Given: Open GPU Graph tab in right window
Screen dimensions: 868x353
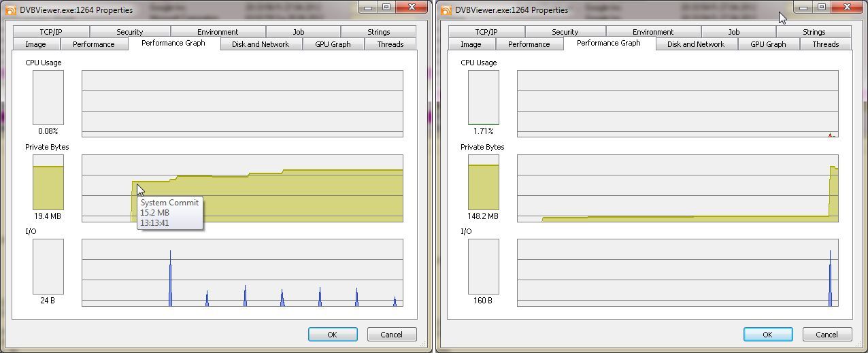Looking at the screenshot, I should 768,44.
